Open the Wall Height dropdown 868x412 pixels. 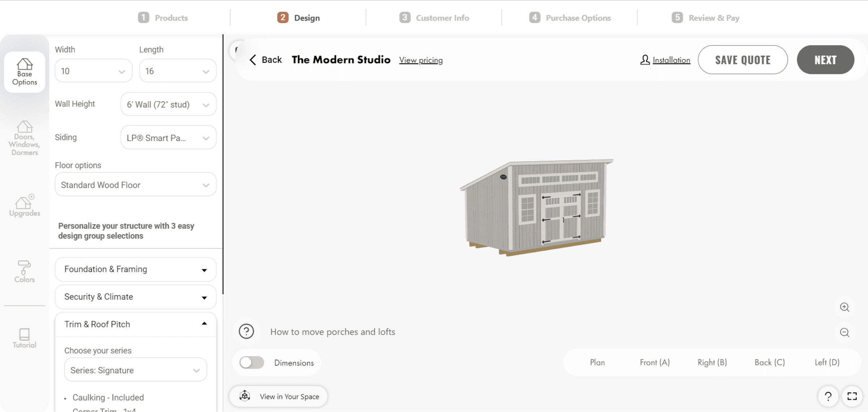167,104
